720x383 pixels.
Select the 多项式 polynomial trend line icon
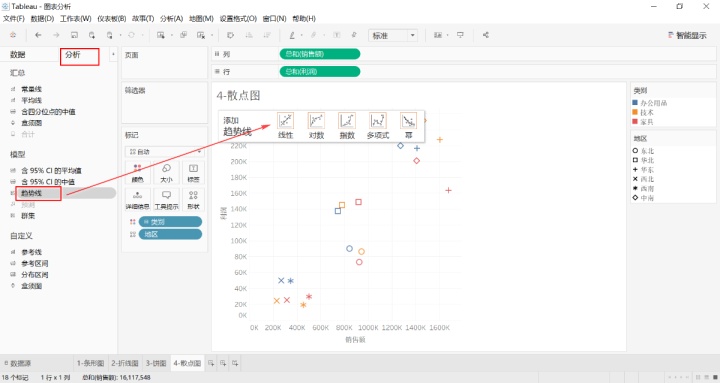tap(377, 121)
